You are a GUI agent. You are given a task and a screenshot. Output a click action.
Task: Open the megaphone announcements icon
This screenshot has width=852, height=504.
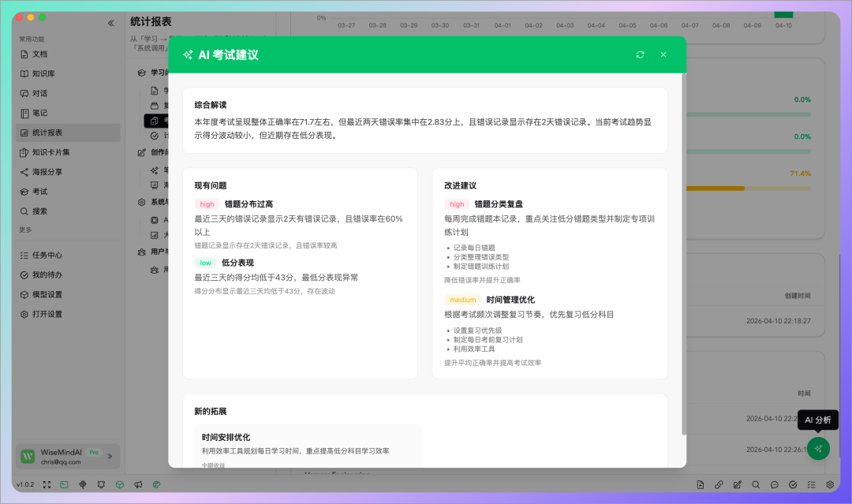[x=138, y=484]
